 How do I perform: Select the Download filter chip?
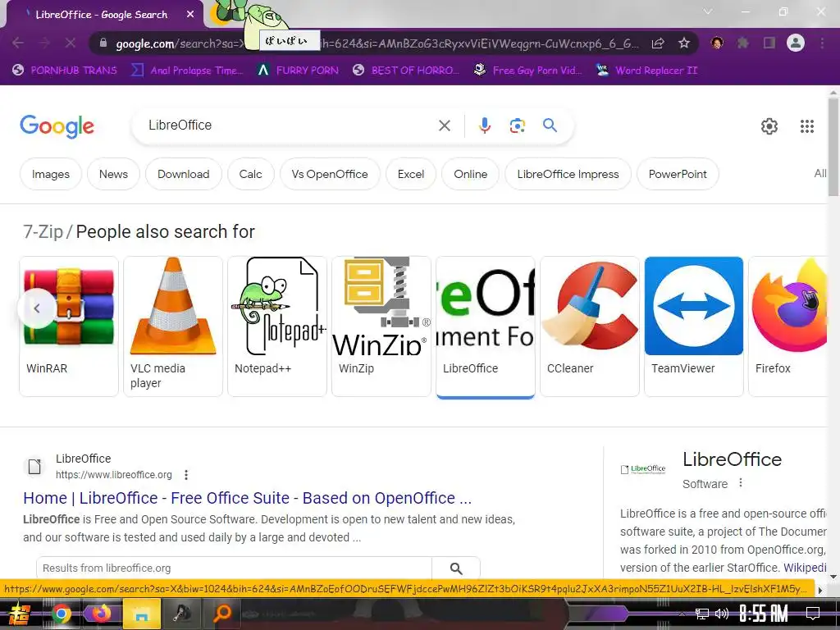[x=183, y=174]
